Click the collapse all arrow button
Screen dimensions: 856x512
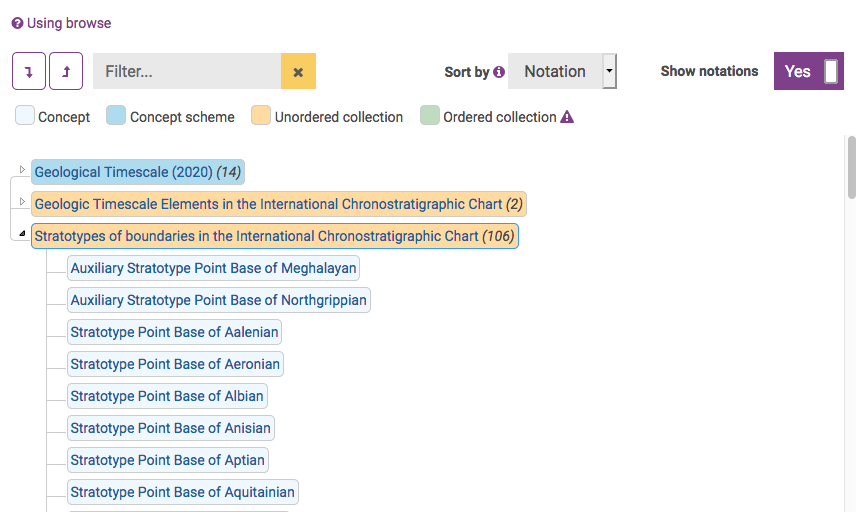pyautogui.click(x=66, y=72)
